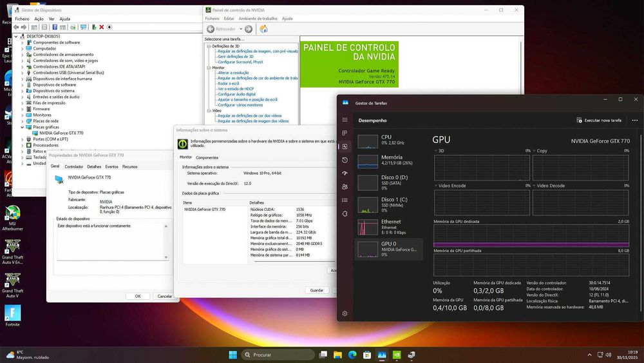The height and width of the screenshot is (363, 644).
Task: Open Gerir definições de 3D link
Action: 236,57
